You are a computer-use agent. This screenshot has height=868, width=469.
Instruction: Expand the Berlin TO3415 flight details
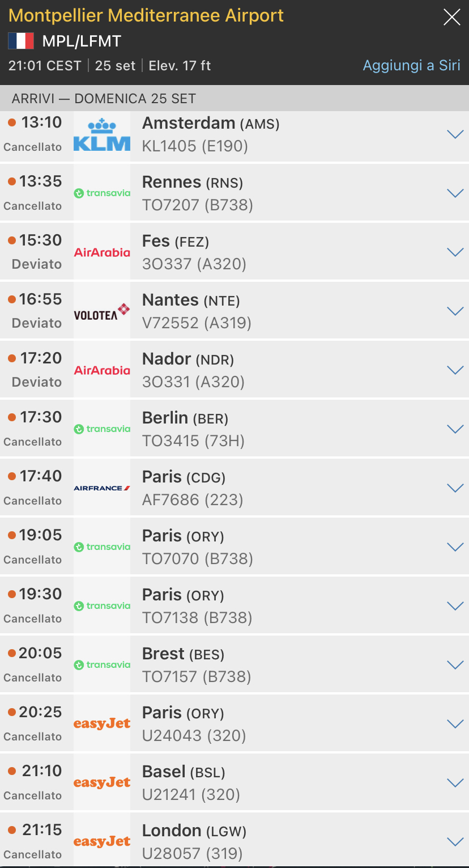(455, 429)
